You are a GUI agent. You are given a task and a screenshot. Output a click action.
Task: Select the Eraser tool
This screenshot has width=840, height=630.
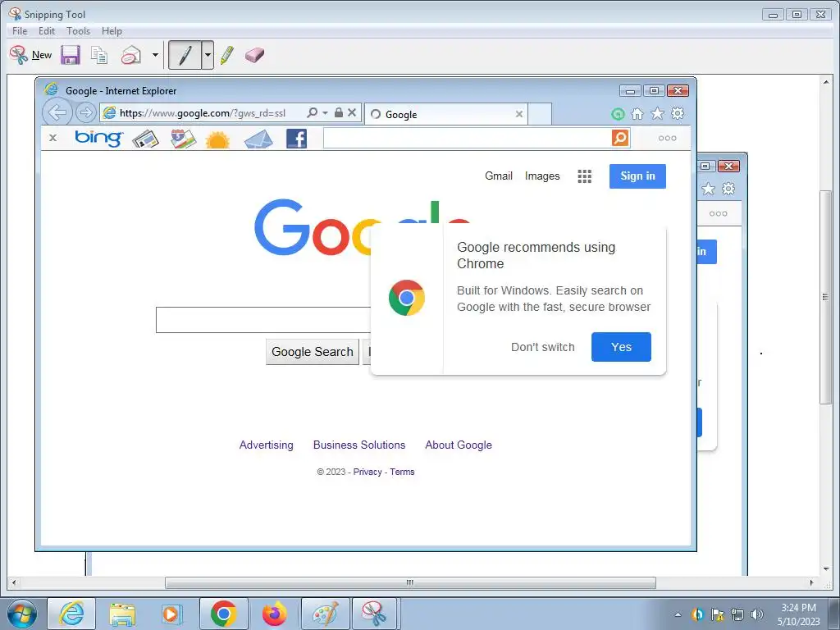coord(254,55)
